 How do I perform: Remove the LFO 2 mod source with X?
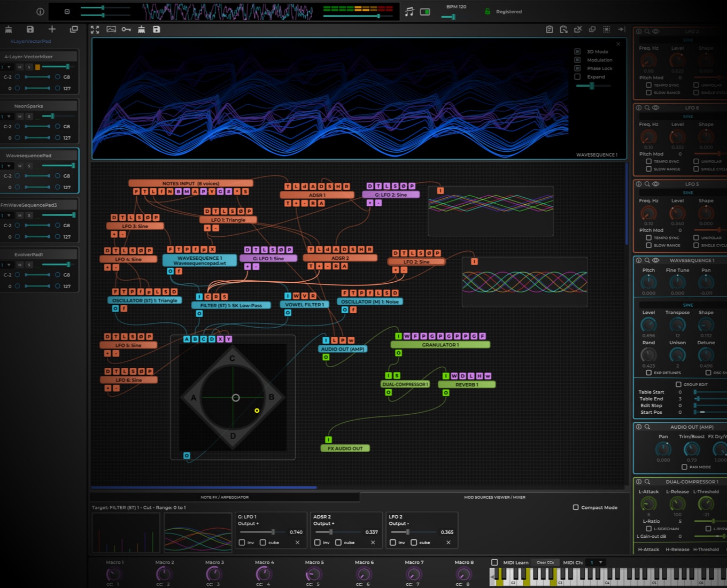[x=448, y=543]
